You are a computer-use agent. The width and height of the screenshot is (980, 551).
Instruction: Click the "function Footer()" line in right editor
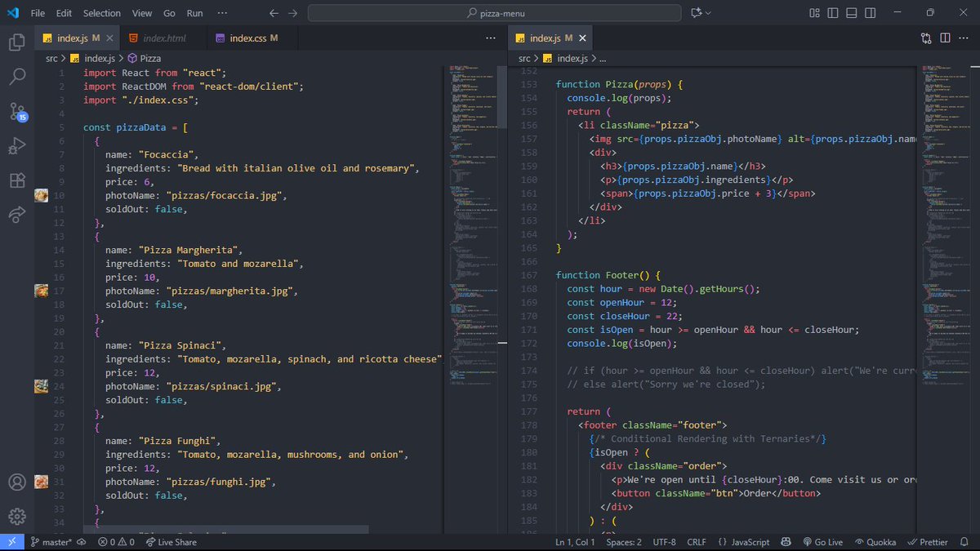pyautogui.click(x=608, y=275)
